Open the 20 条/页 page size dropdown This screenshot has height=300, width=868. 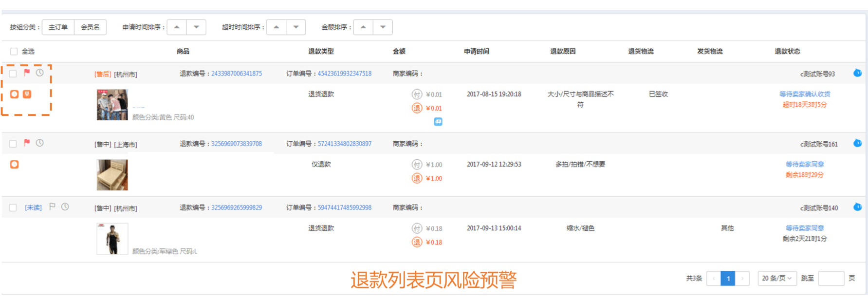click(777, 278)
